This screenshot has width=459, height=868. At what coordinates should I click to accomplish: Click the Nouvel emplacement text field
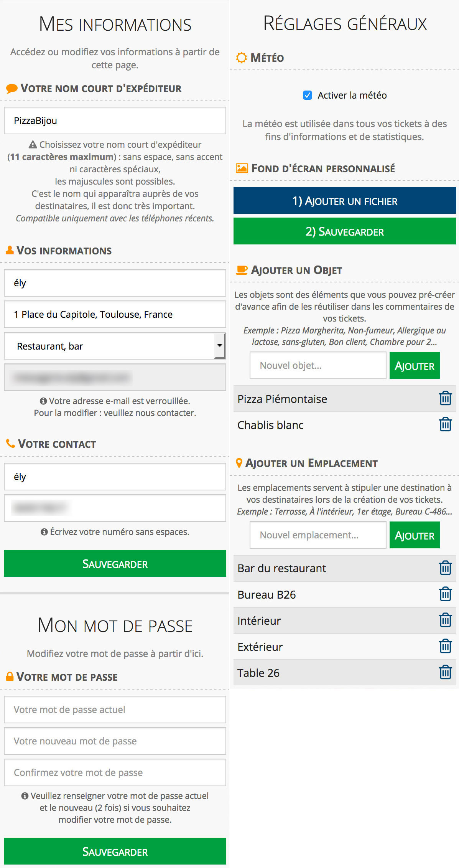click(x=318, y=535)
